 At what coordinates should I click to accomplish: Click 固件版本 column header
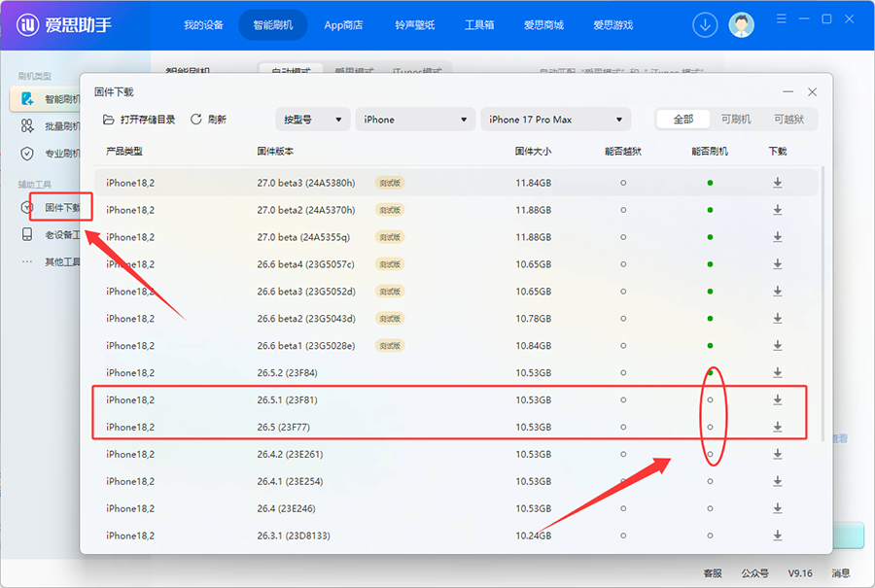coord(275,152)
